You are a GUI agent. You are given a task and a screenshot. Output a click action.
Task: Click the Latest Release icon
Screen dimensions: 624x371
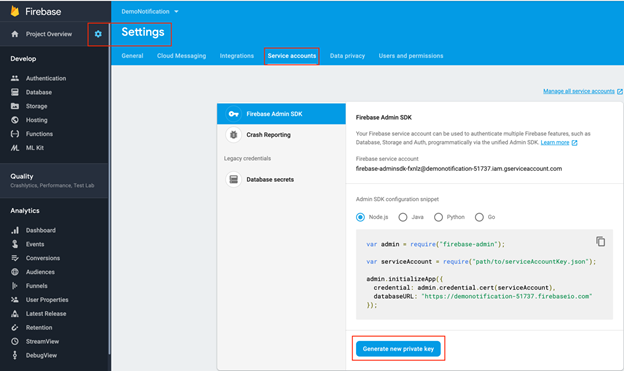tap(15, 314)
